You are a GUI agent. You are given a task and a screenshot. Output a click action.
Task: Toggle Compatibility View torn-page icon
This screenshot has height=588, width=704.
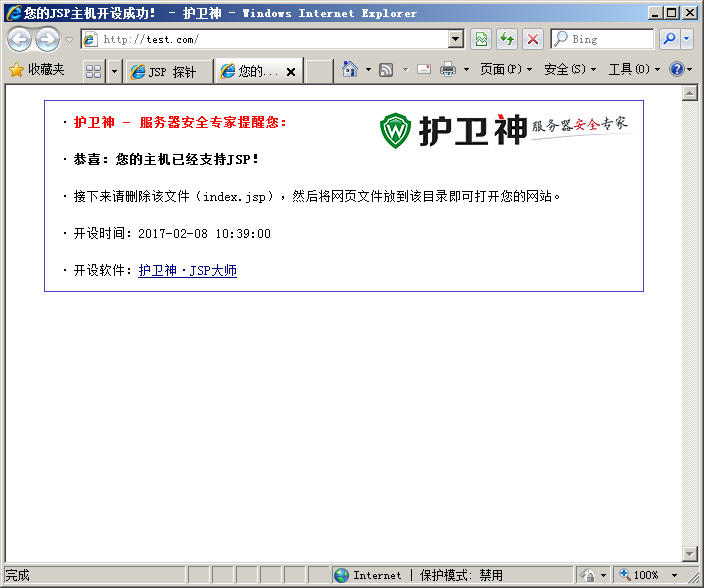point(481,39)
